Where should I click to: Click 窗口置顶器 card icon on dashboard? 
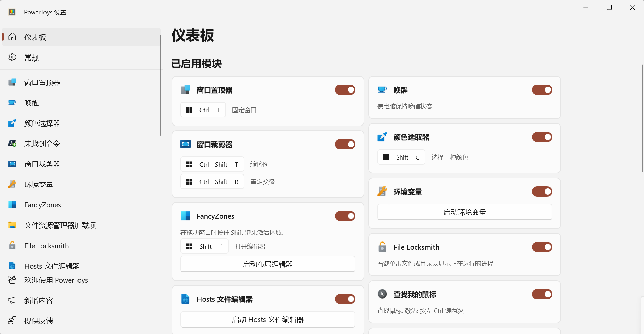point(186,90)
